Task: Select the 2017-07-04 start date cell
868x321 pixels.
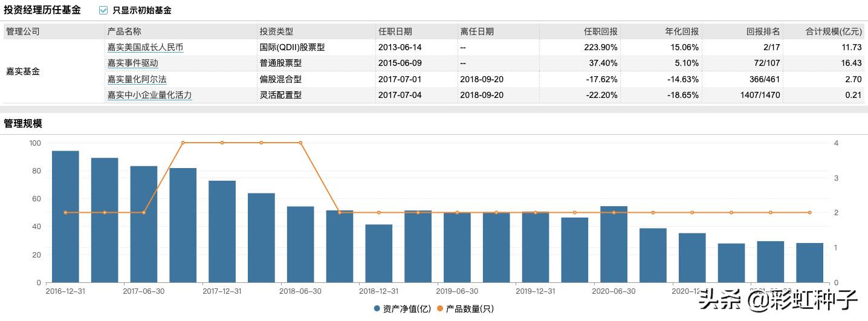Action: click(400, 95)
